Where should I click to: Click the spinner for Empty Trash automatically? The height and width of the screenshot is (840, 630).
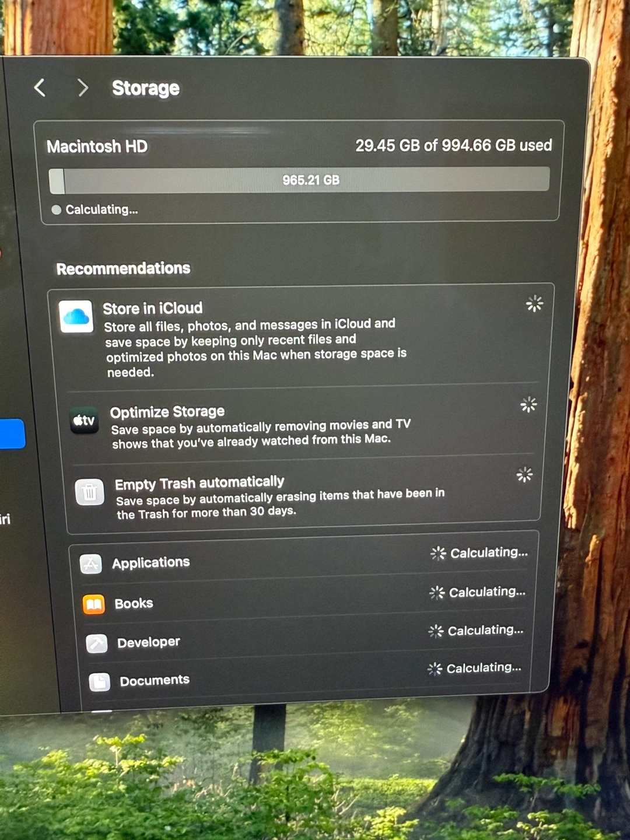tap(524, 475)
